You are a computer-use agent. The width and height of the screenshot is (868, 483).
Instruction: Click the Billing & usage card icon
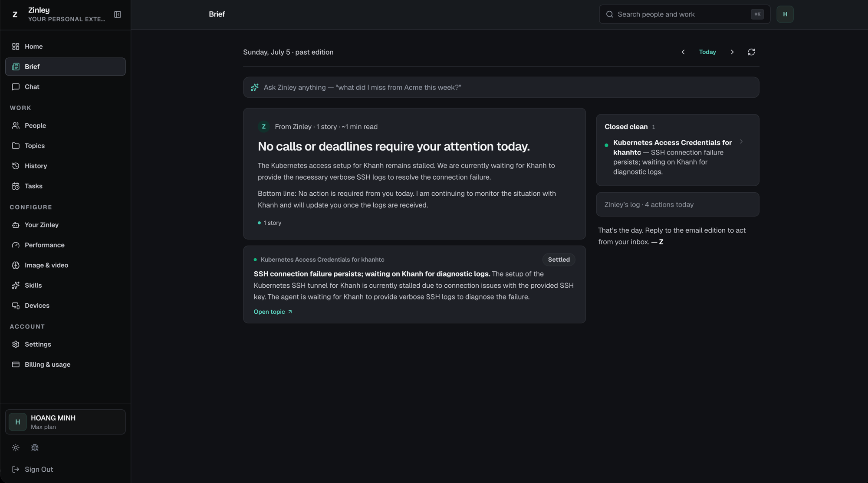click(16, 365)
